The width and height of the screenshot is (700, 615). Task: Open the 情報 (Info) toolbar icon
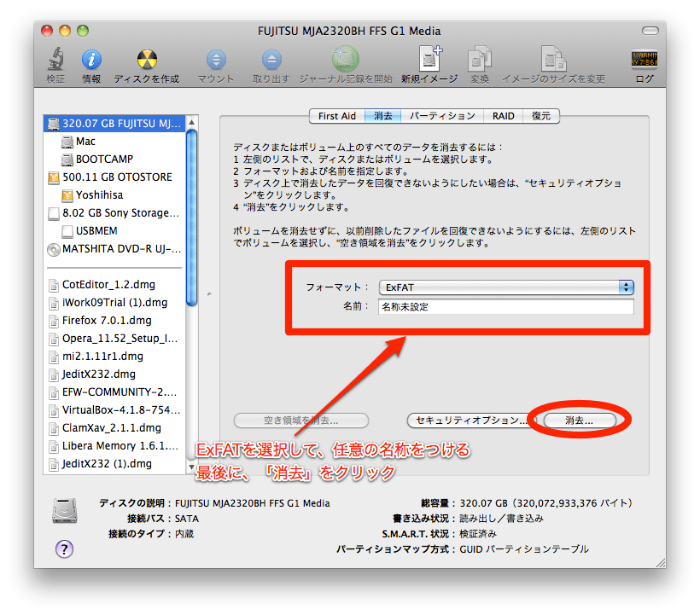91,60
